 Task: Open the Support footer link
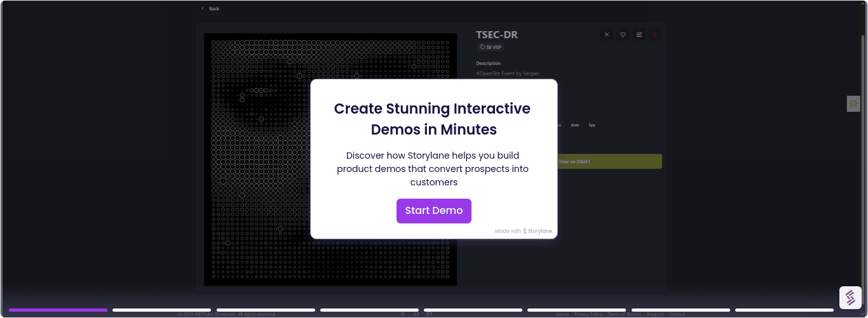(655, 314)
